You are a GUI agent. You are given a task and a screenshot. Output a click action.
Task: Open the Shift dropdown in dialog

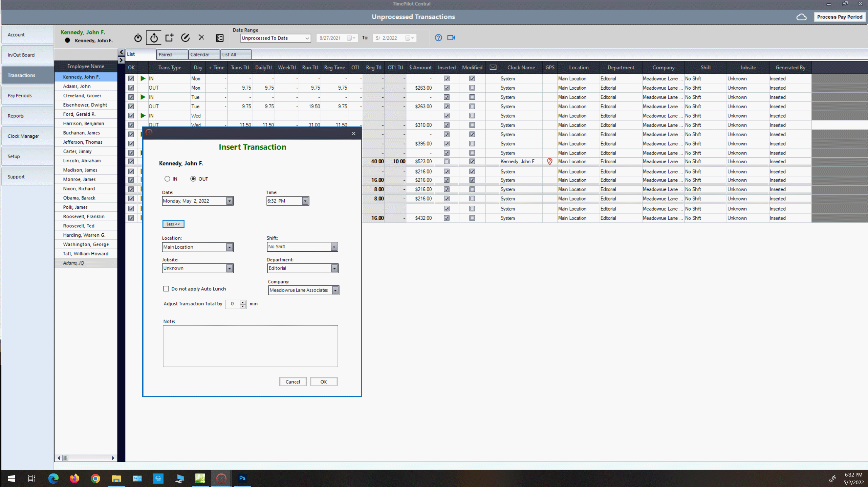click(x=334, y=247)
